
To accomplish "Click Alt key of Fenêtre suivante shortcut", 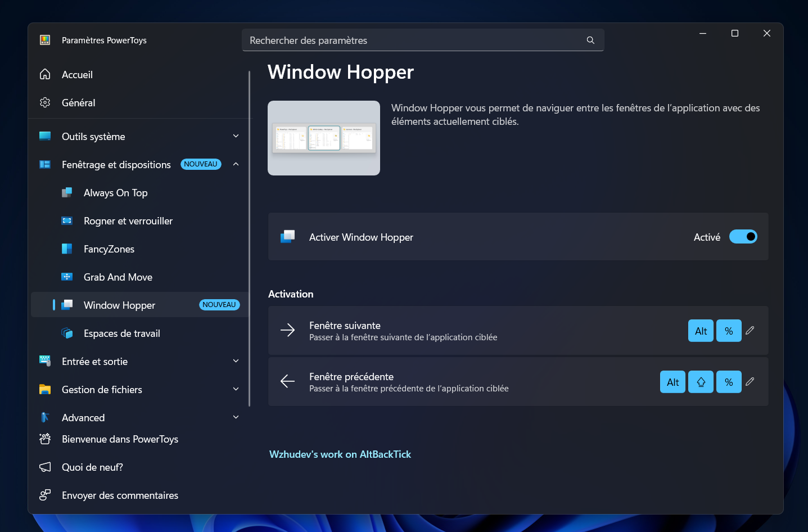I will click(701, 331).
